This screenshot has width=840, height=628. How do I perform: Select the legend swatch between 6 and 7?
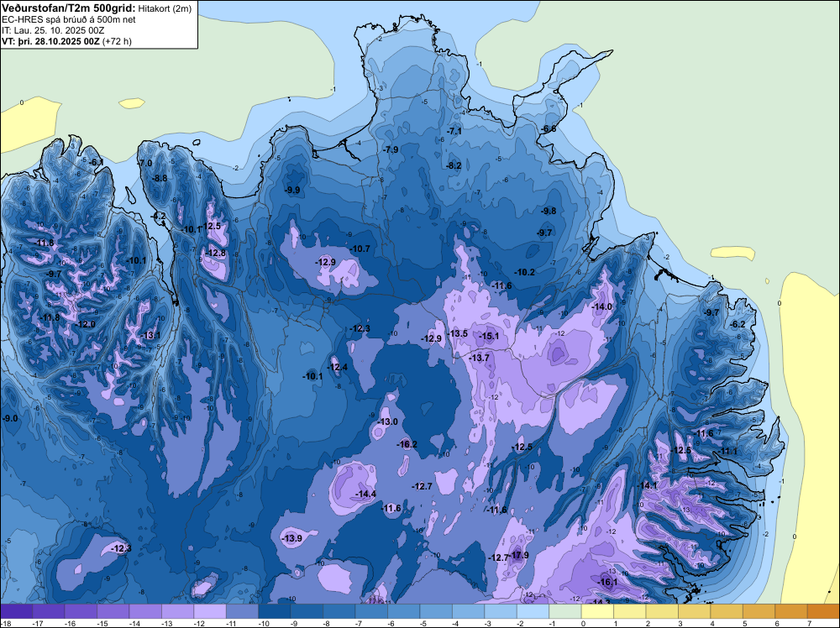coord(792,611)
